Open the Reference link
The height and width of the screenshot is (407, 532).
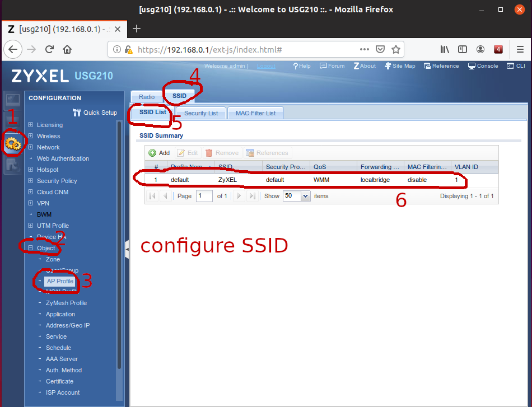click(x=441, y=66)
